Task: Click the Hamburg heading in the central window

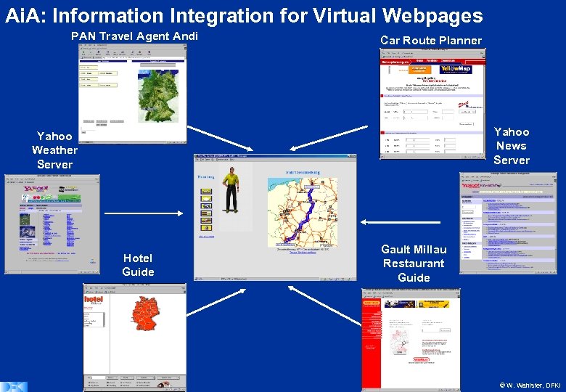Action: coord(206,177)
